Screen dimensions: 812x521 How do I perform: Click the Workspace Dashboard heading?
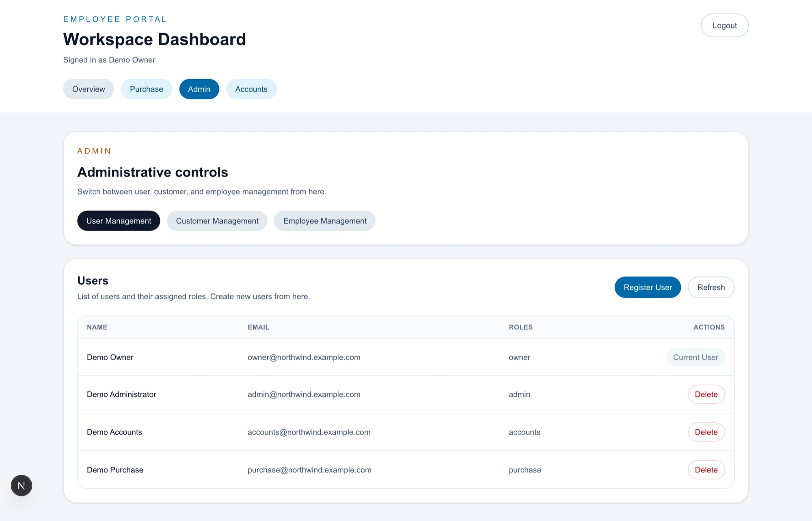(154, 39)
